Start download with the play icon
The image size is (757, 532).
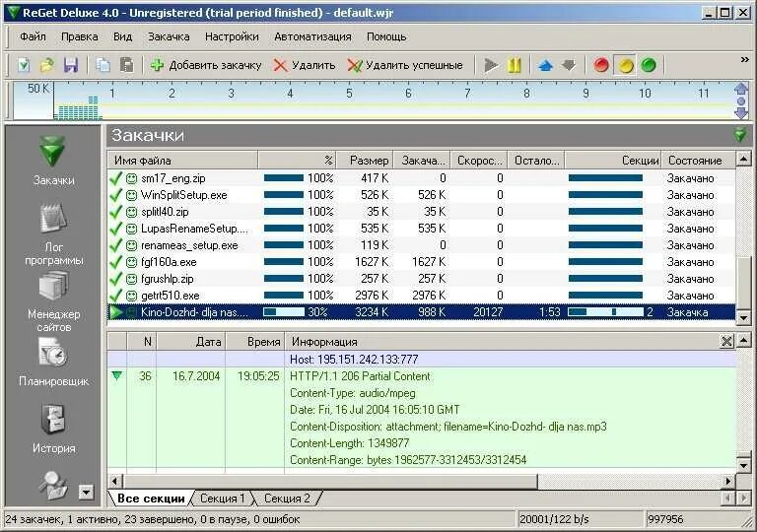(491, 65)
